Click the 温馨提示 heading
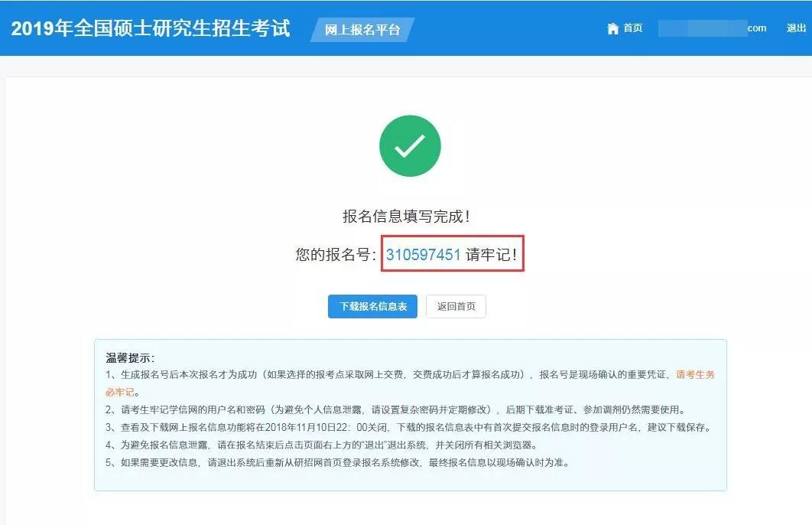 (130, 357)
